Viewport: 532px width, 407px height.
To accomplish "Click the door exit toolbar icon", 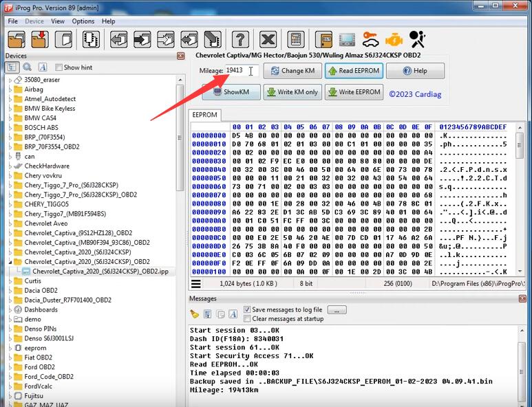I will click(323, 39).
